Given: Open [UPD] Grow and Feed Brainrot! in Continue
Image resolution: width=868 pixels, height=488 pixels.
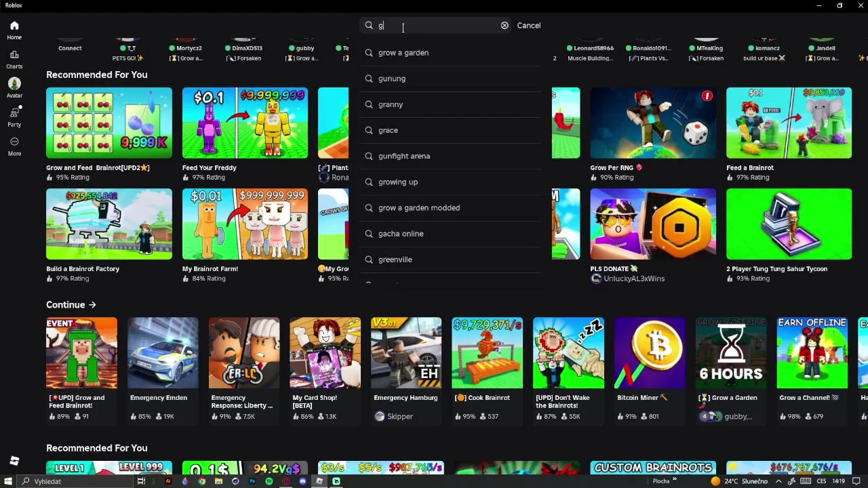Looking at the screenshot, I should 81,353.
